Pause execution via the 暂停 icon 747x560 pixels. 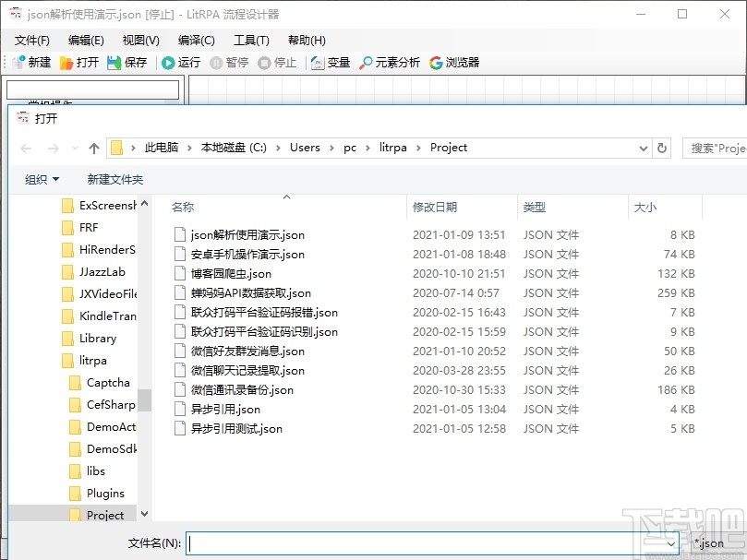coord(230,62)
